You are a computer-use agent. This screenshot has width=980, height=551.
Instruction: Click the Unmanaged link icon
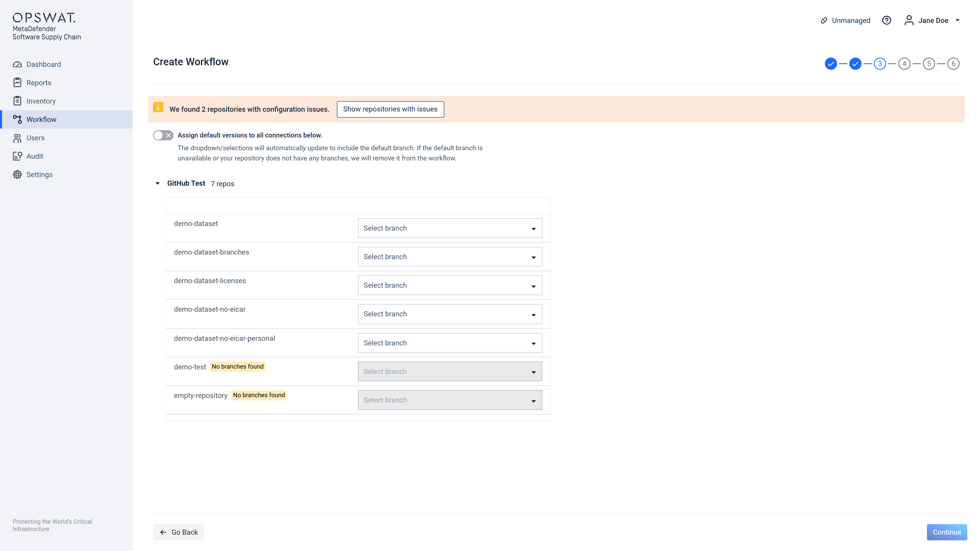pyautogui.click(x=824, y=20)
